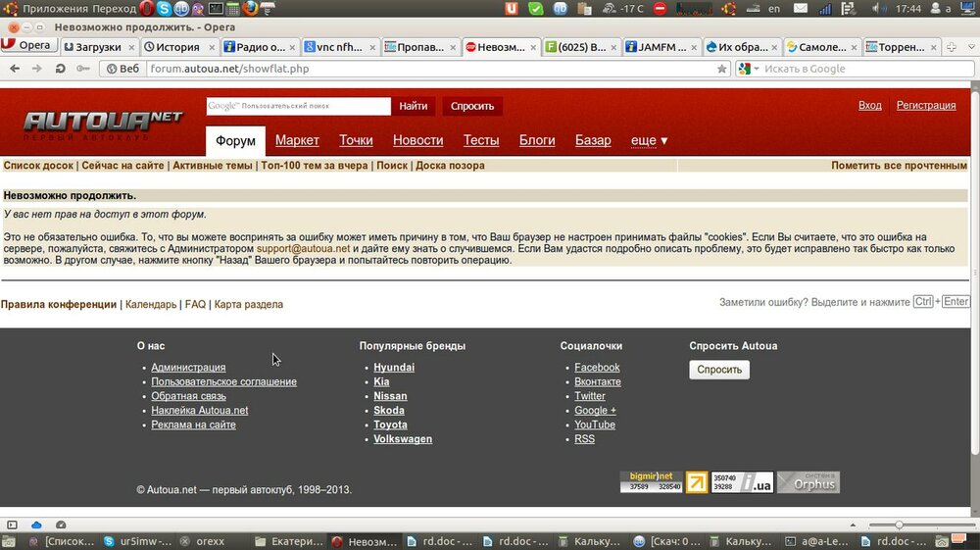Bookmark the page with the star icon

[x=722, y=69]
